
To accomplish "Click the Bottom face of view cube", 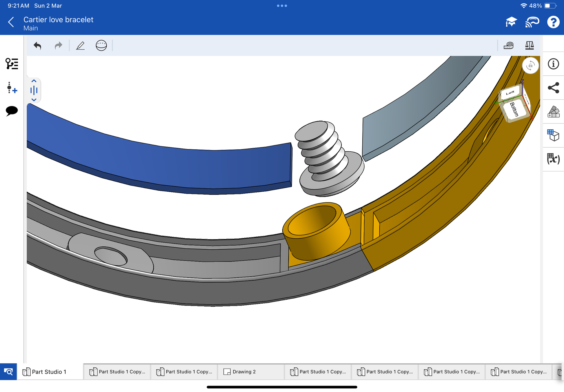I will 515,110.
